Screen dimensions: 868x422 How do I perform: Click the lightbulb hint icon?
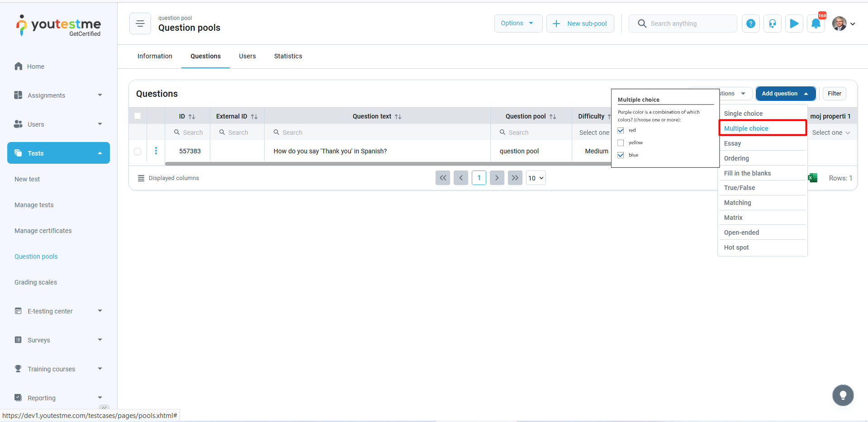pos(843,395)
